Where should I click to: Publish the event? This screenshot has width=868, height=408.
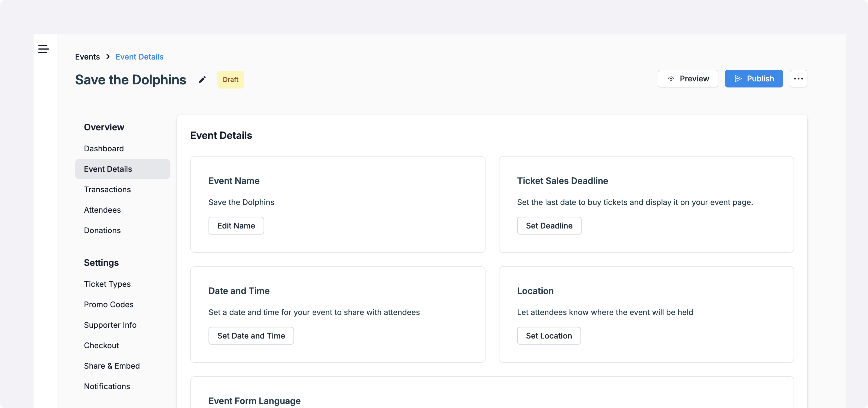[754, 79]
